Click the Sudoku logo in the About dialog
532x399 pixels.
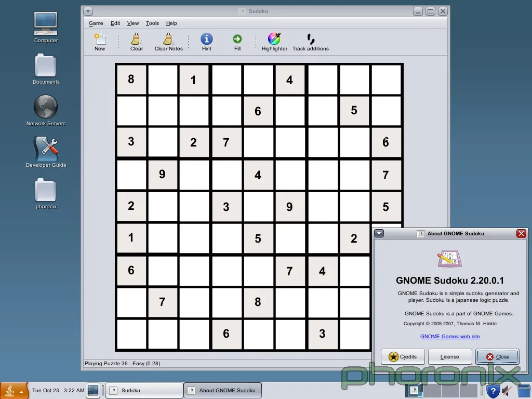[449, 259]
